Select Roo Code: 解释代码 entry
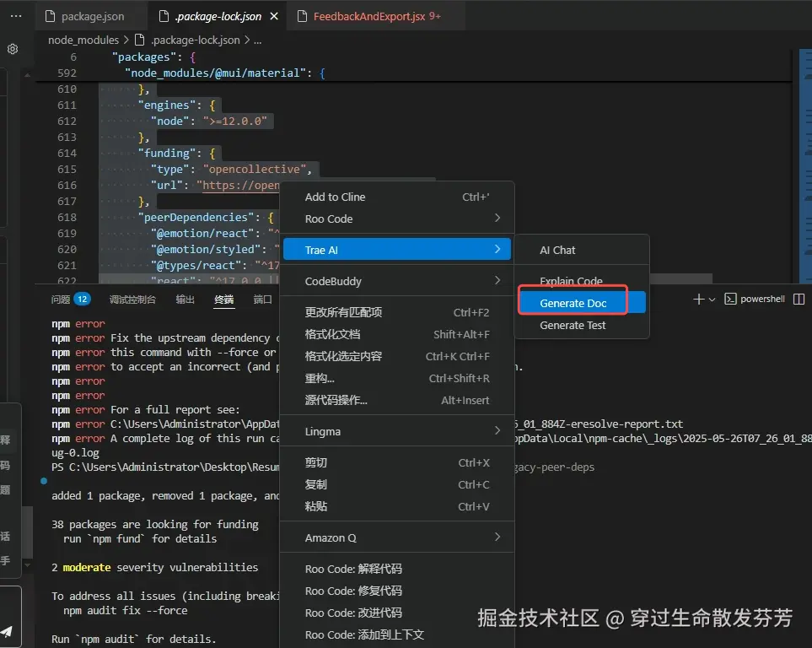This screenshot has height=648, width=812. pyautogui.click(x=396, y=569)
